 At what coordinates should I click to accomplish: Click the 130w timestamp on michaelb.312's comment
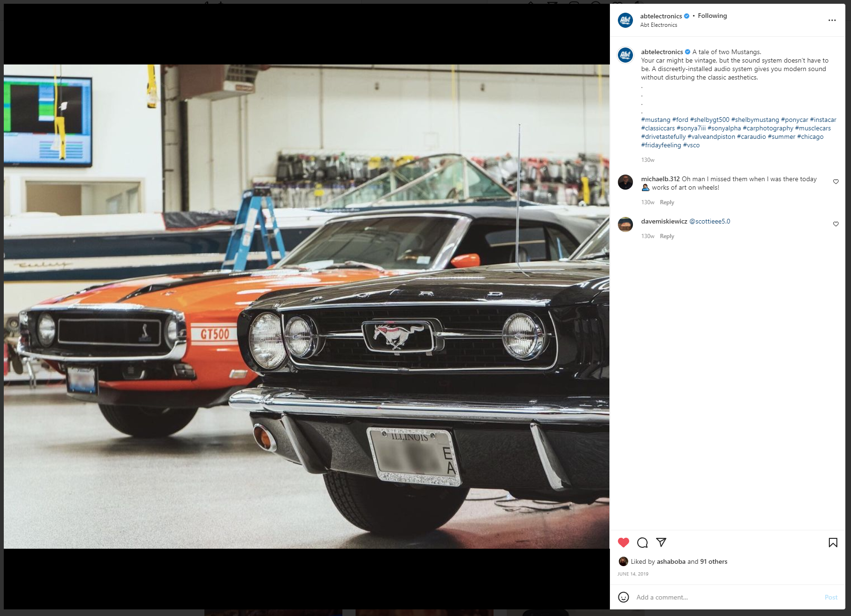(648, 202)
